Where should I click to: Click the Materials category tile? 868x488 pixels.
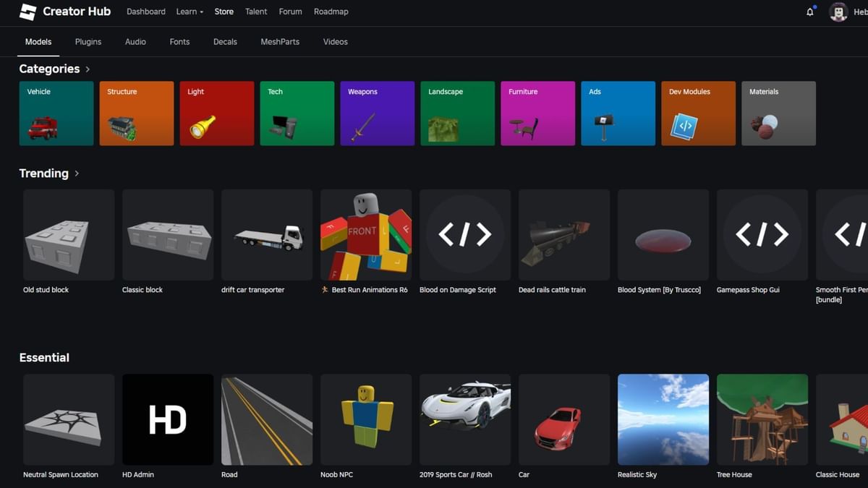coord(778,113)
